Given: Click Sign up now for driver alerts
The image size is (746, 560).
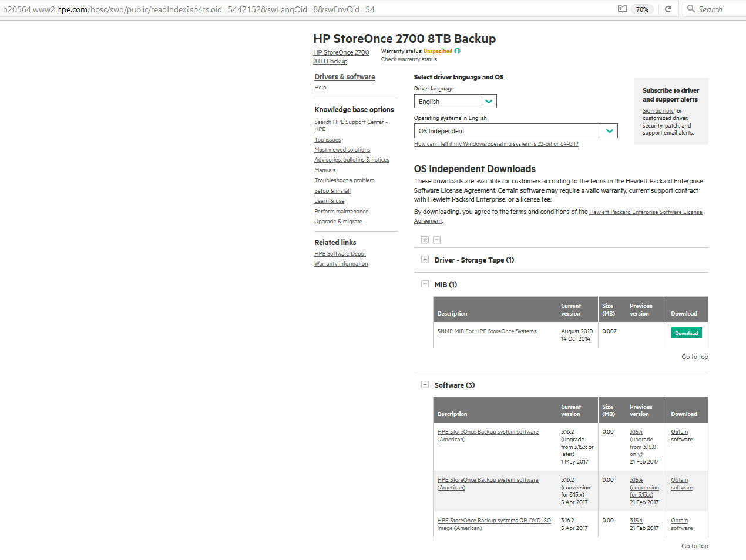Looking at the screenshot, I should (x=658, y=111).
